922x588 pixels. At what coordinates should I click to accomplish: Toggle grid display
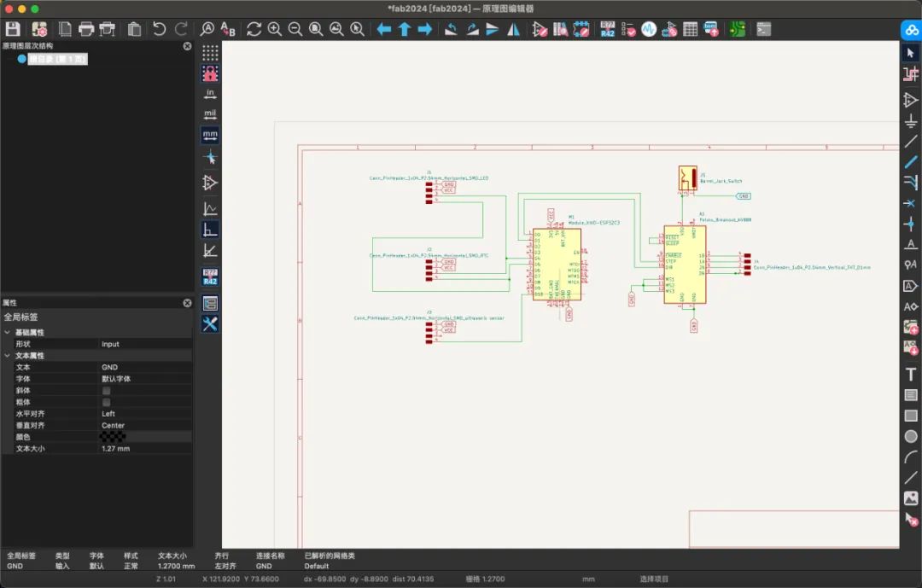(x=210, y=53)
